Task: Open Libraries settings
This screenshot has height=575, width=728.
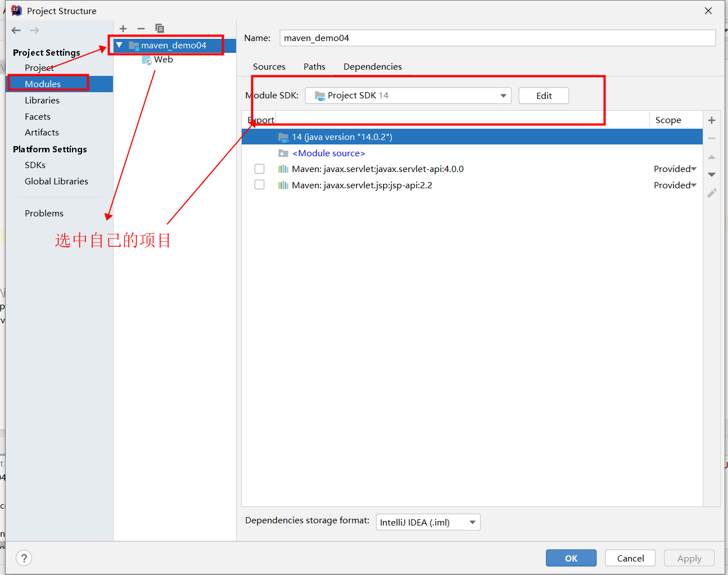Action: coord(42,100)
